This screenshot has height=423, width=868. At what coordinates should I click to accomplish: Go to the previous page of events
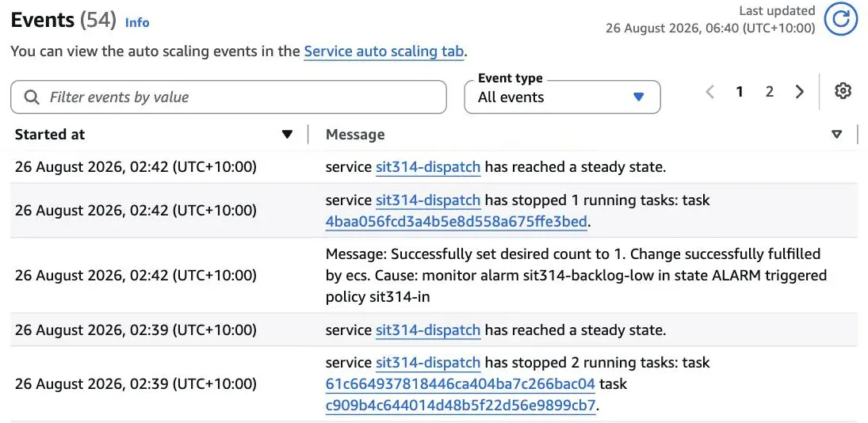(710, 91)
